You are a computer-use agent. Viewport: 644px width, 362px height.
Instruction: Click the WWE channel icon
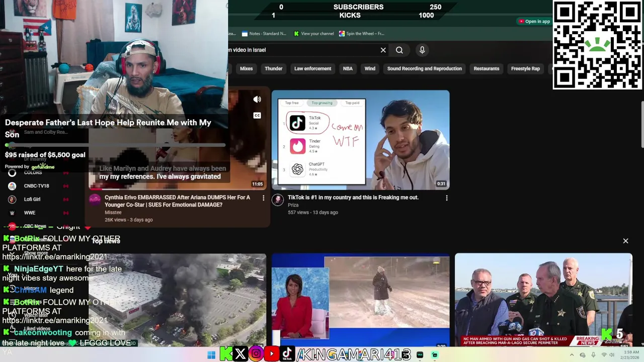pos(12,213)
